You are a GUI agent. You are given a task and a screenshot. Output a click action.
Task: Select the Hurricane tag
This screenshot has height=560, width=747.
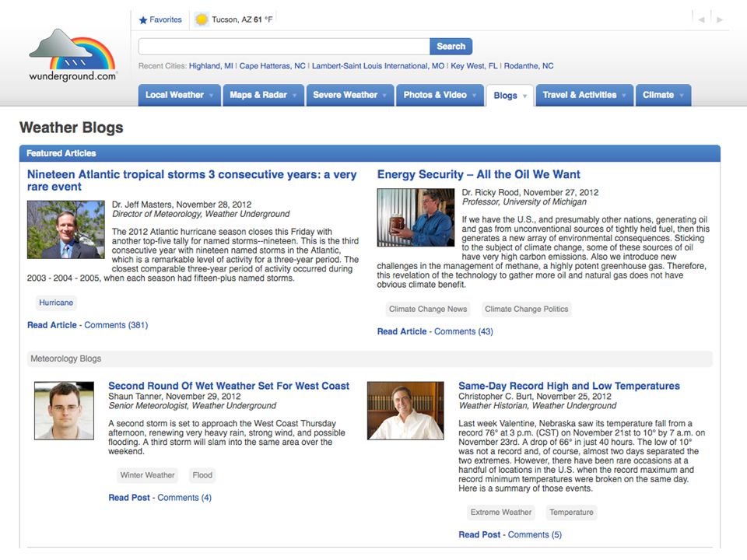56,303
